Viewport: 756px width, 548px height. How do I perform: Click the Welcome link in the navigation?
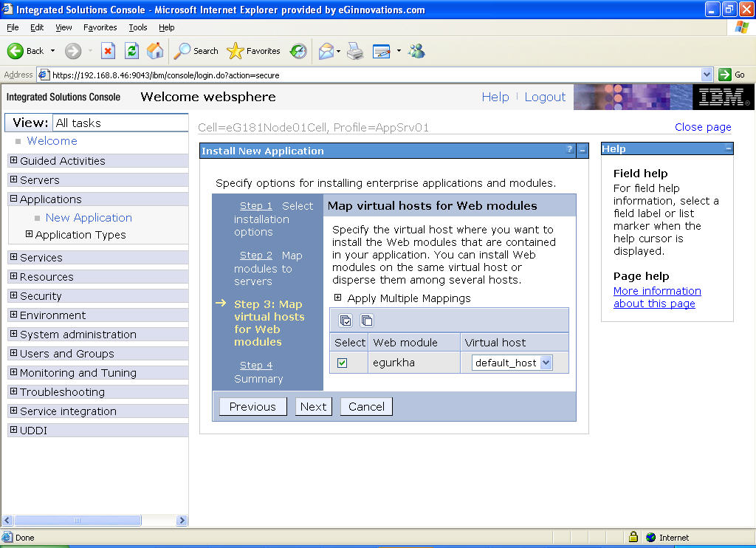coord(52,141)
